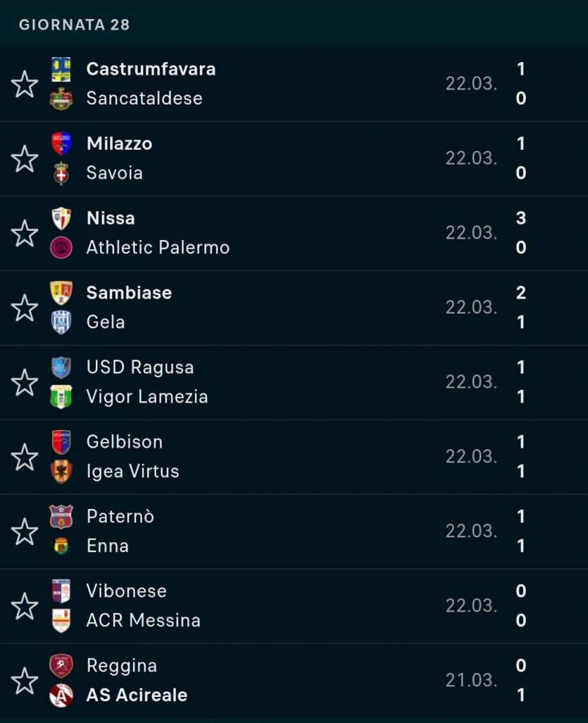Add Sambiase vs Gela to favorites
588x723 pixels.
[x=25, y=308]
